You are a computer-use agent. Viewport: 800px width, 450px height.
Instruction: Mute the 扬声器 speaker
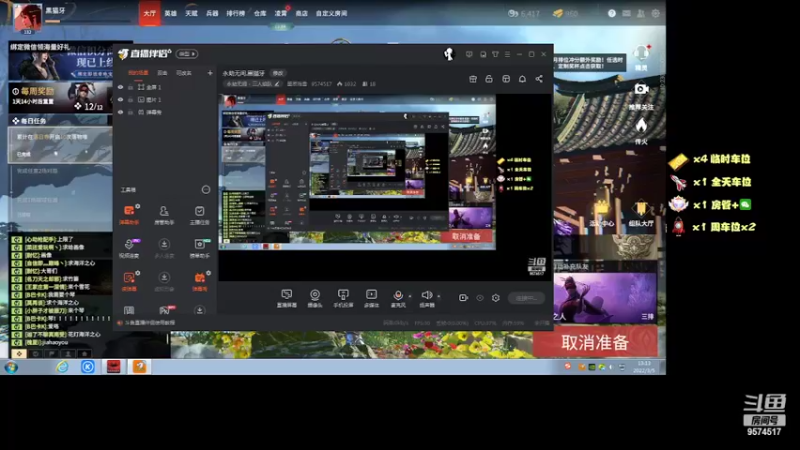click(427, 298)
